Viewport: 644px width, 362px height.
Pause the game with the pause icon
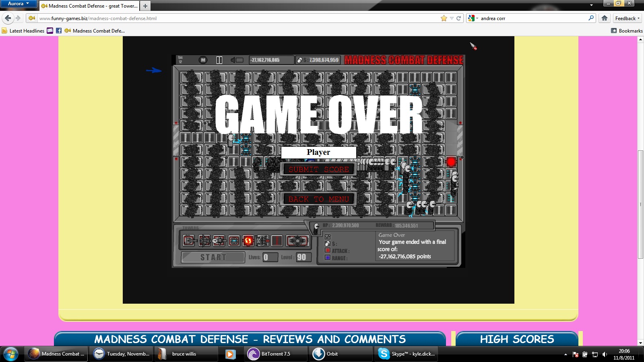(x=219, y=60)
